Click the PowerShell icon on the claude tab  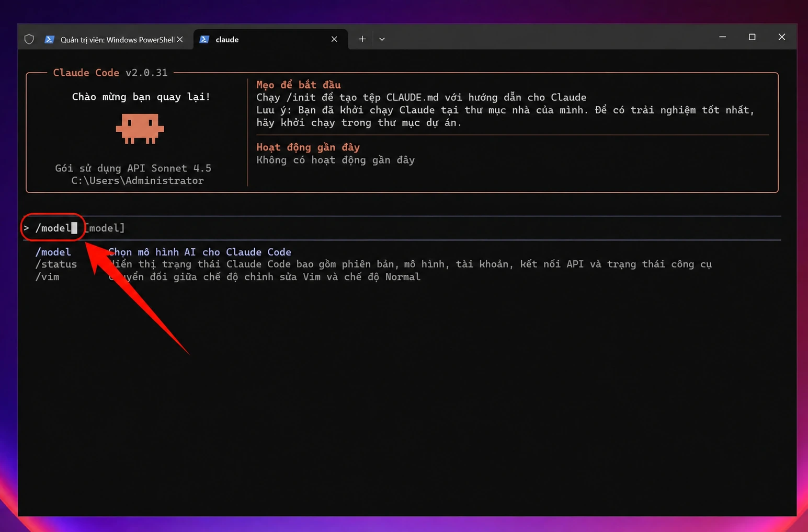204,39
